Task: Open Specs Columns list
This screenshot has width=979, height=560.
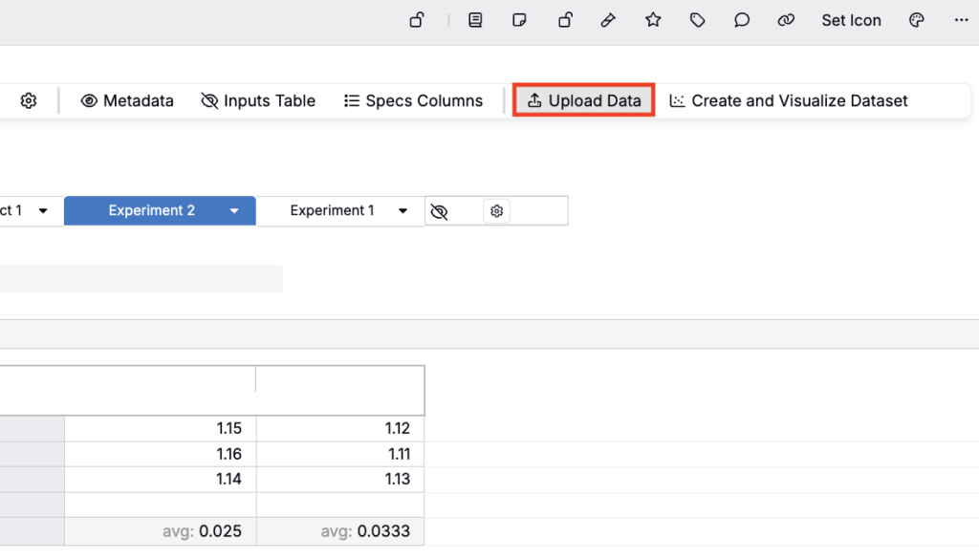Action: [413, 100]
